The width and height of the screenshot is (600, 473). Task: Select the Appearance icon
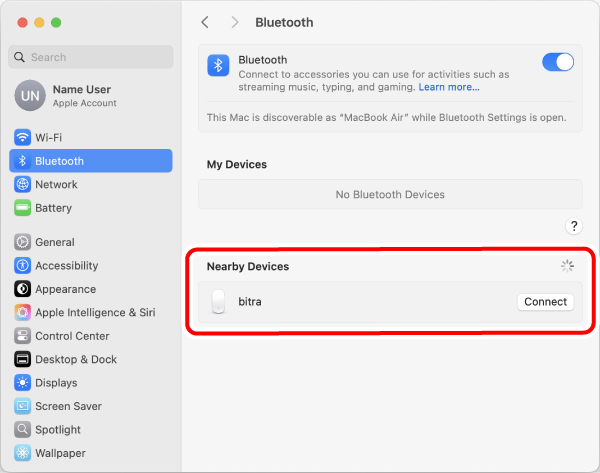tap(23, 289)
